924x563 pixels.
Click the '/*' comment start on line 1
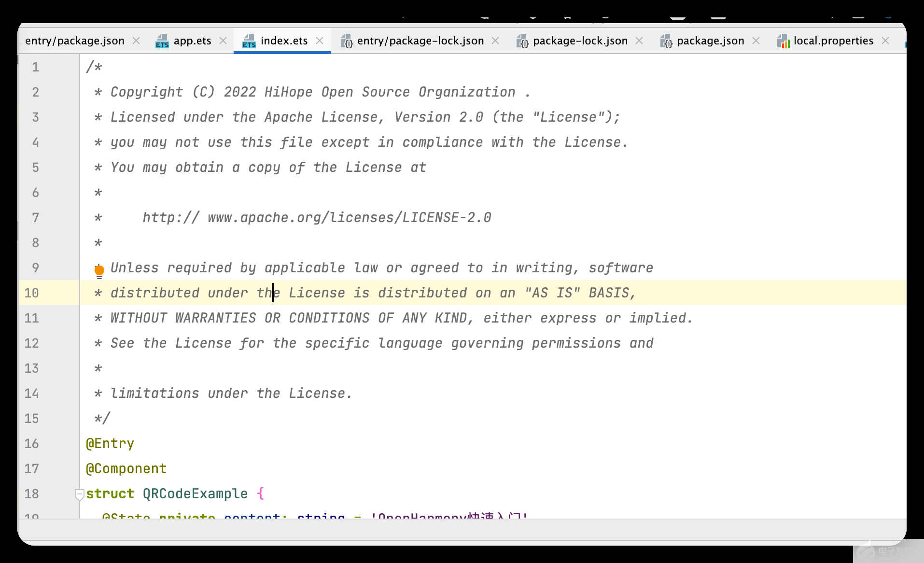[94, 67]
